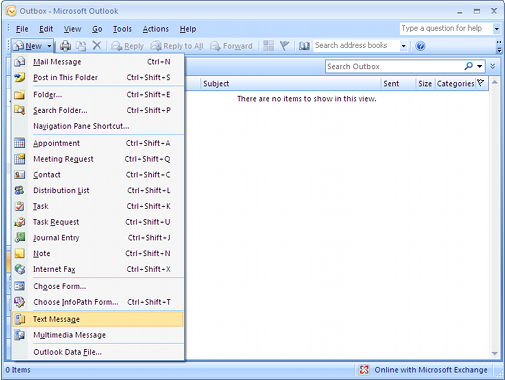Click the Task clipboard icon
The width and height of the screenshot is (505, 380).
20,206
